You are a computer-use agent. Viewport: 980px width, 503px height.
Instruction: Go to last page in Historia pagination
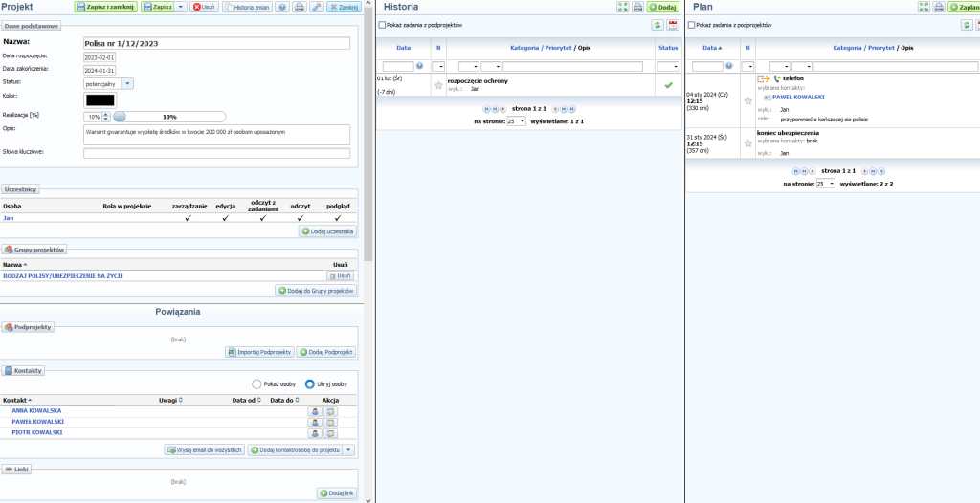click(x=572, y=109)
